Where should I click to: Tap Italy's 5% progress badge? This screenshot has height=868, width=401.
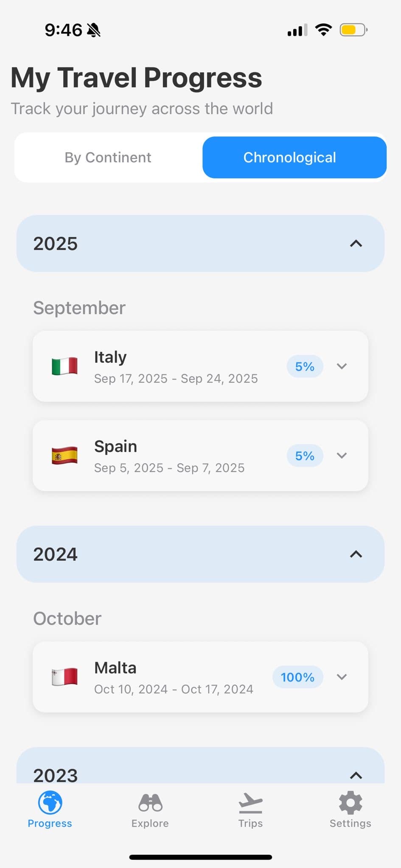pyautogui.click(x=305, y=366)
